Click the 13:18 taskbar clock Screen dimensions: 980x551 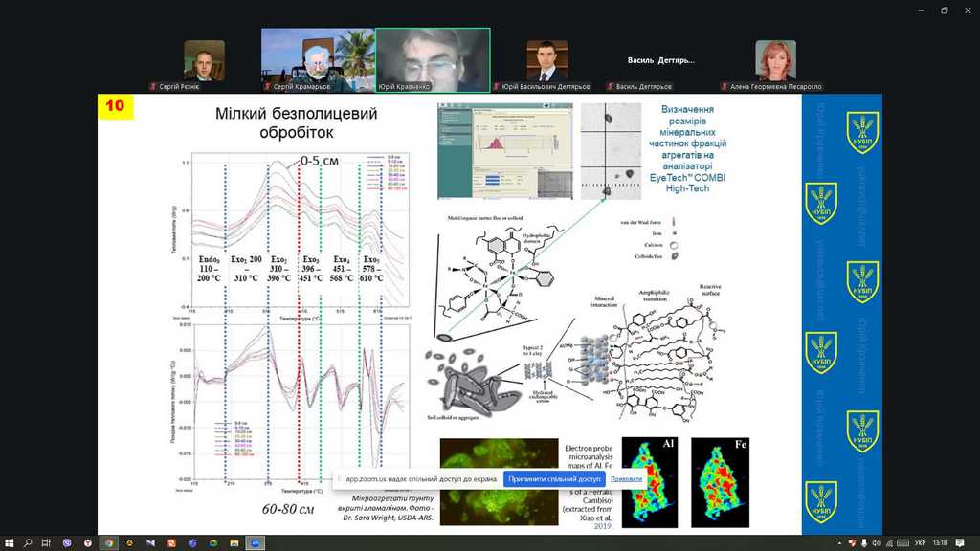click(x=940, y=542)
